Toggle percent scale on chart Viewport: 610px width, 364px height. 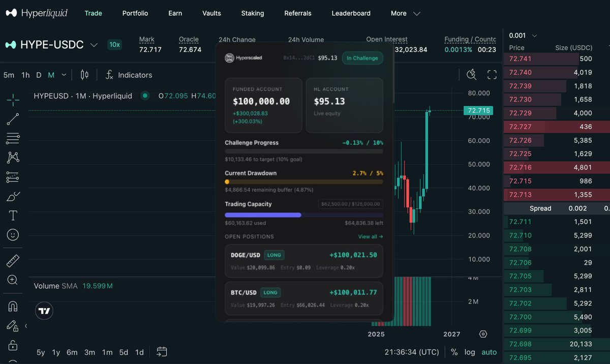tap(454, 352)
